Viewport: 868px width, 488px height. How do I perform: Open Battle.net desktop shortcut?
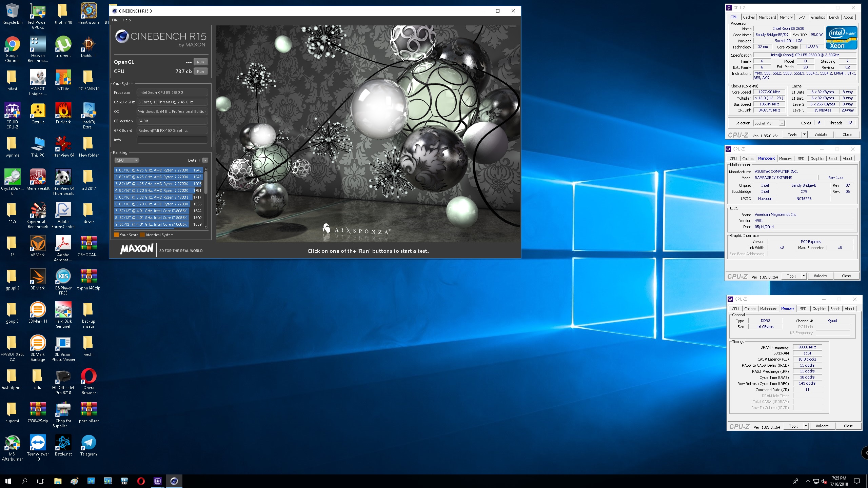63,446
